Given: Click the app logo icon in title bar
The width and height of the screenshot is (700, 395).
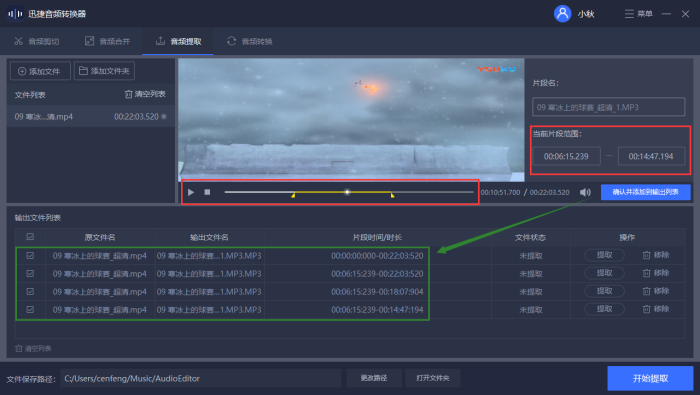Looking at the screenshot, I should click(x=15, y=14).
